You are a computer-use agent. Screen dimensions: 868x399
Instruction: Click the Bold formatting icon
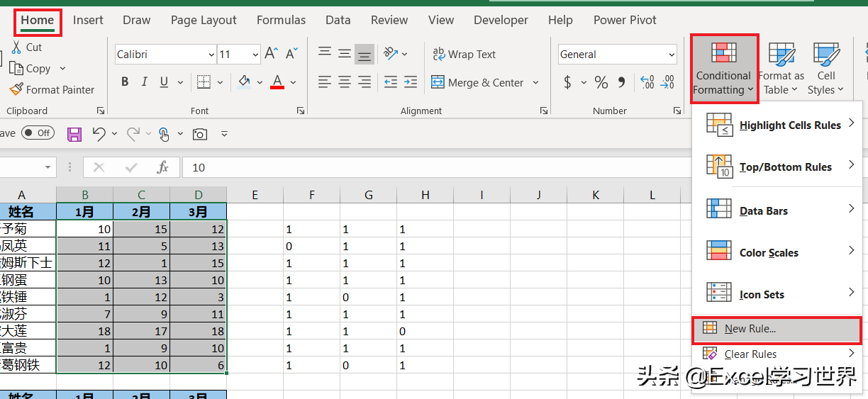click(125, 82)
